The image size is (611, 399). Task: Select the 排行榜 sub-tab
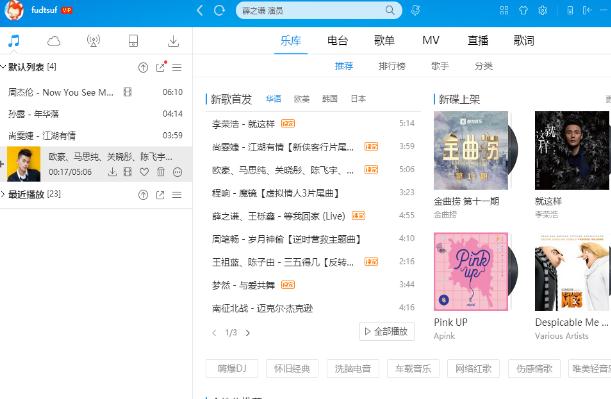(x=392, y=66)
